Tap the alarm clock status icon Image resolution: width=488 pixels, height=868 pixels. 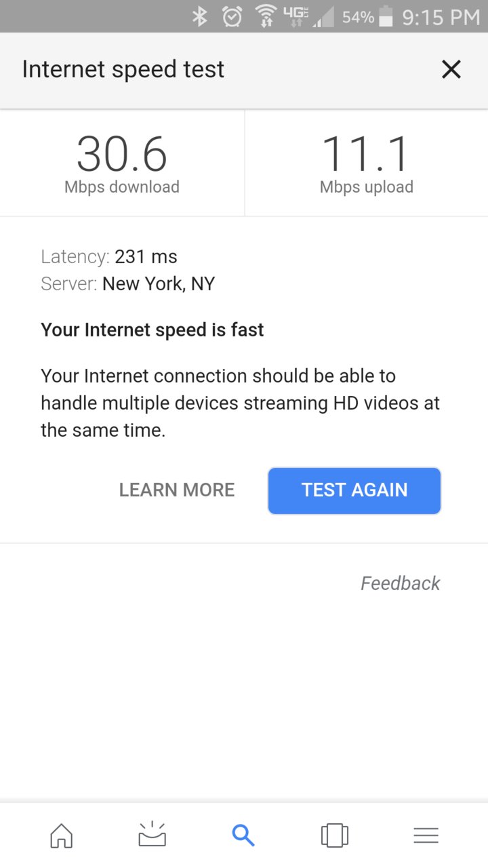[x=232, y=16]
